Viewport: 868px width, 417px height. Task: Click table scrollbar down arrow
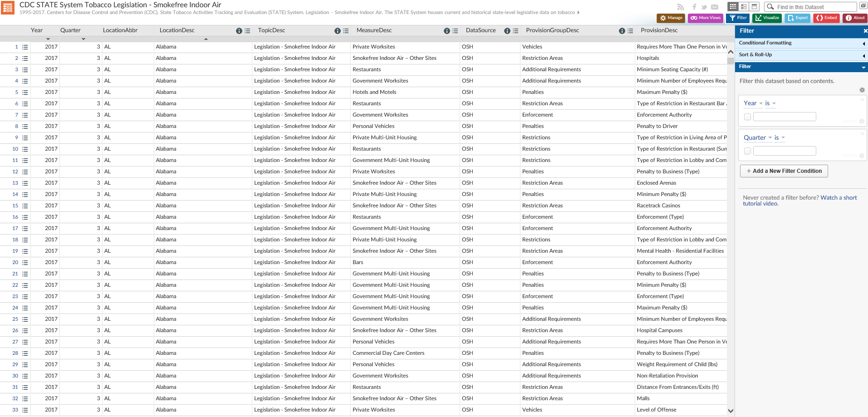pyautogui.click(x=731, y=411)
